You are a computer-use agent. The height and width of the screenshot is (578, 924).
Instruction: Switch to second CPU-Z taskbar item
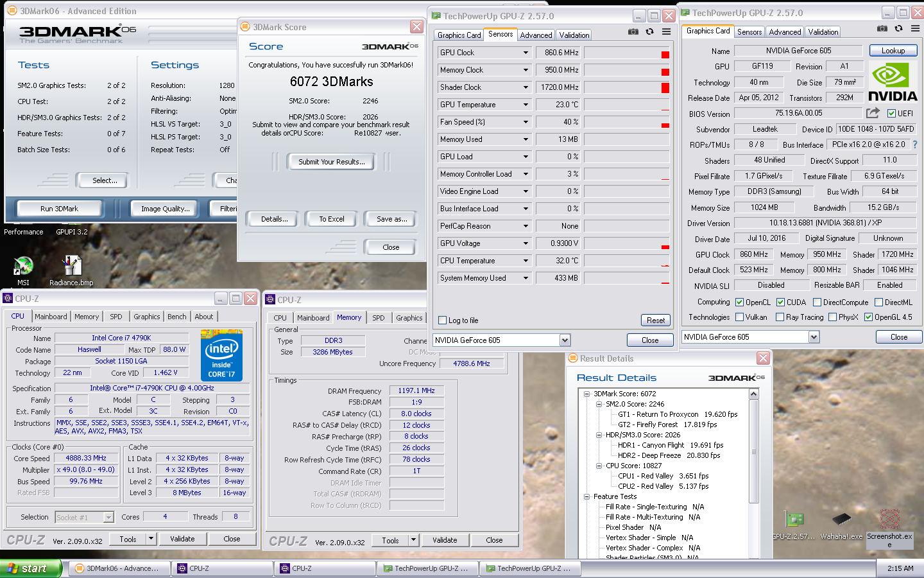tap(325, 568)
